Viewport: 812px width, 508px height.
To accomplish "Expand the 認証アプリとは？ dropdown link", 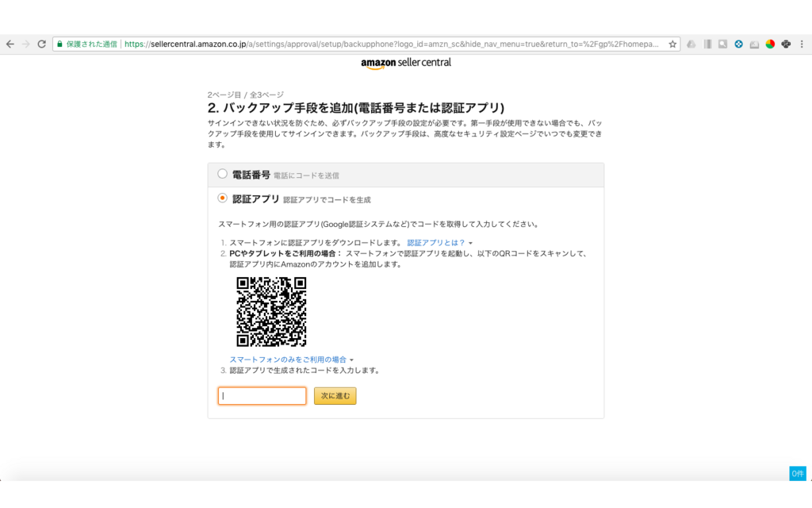I will 439,243.
